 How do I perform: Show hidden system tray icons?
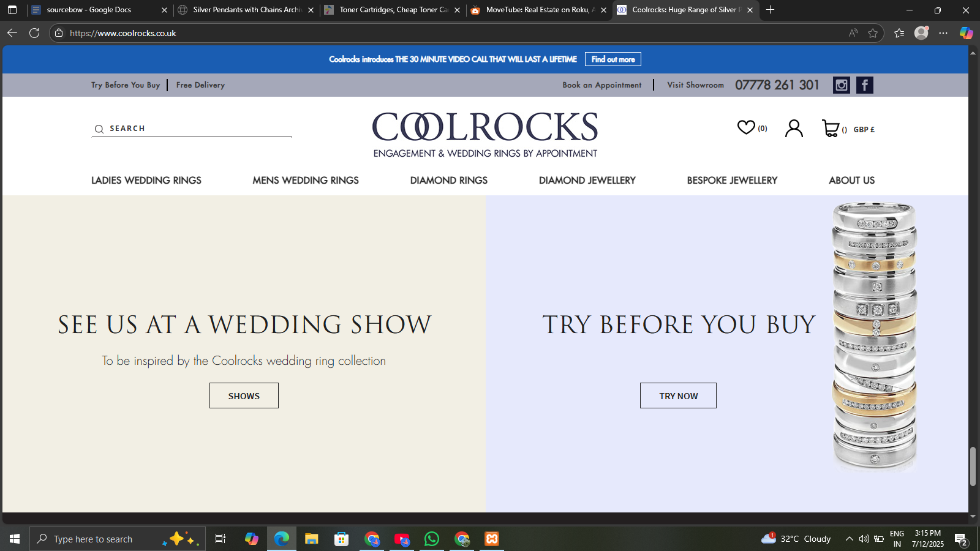[x=849, y=539]
